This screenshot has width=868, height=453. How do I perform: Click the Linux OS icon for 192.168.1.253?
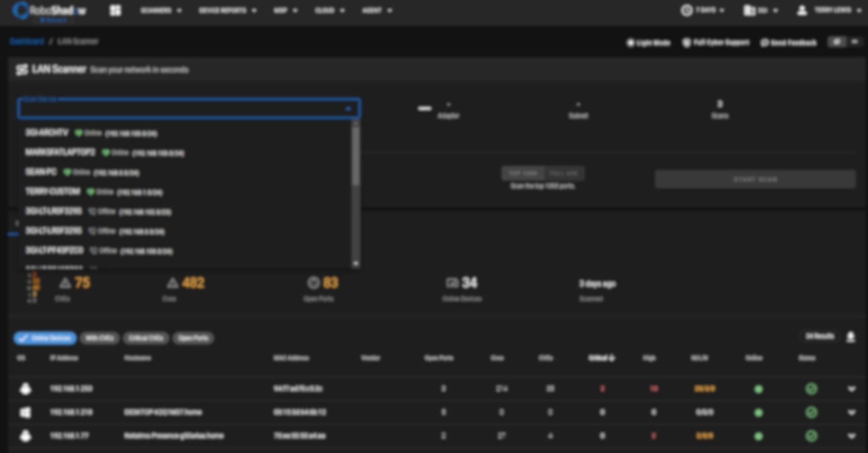pos(25,389)
